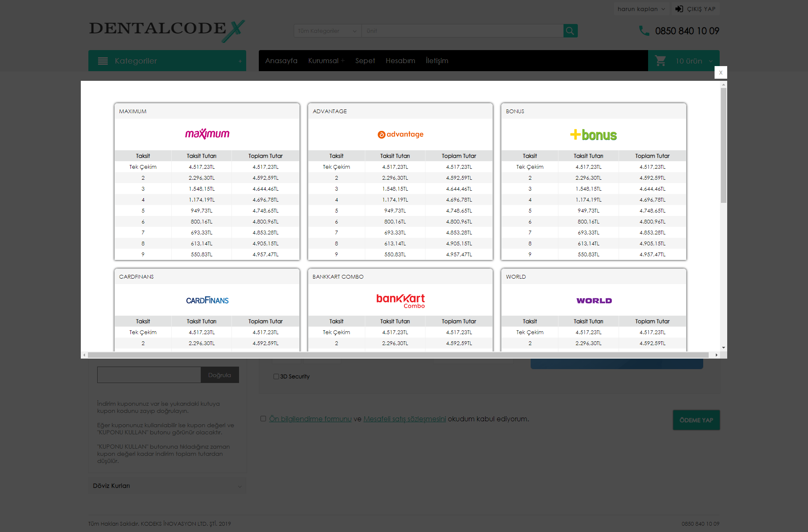Click the Bankkart Combo logo
Viewport: 808px width, 532px height.
coord(400,301)
